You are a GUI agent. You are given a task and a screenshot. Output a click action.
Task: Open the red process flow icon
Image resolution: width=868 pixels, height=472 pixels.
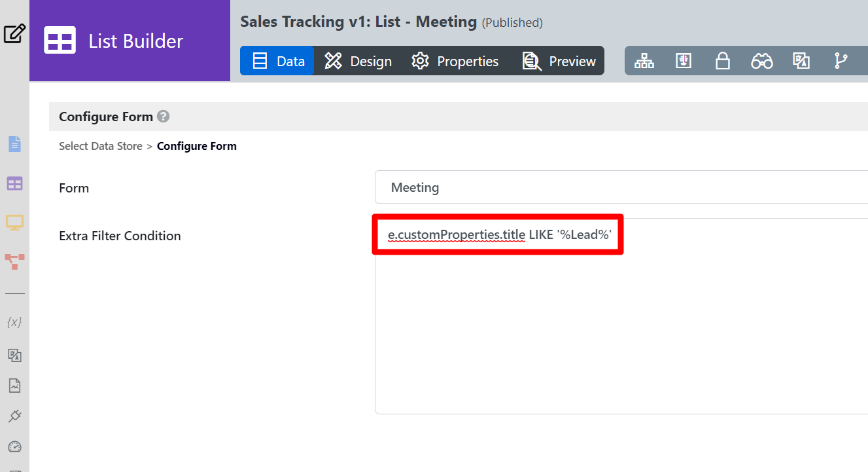[14, 262]
